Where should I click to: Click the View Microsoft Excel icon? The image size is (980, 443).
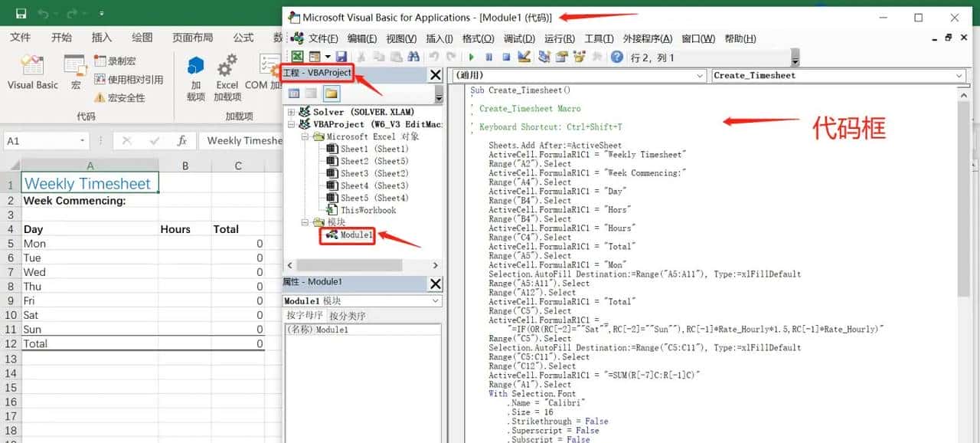pos(296,57)
